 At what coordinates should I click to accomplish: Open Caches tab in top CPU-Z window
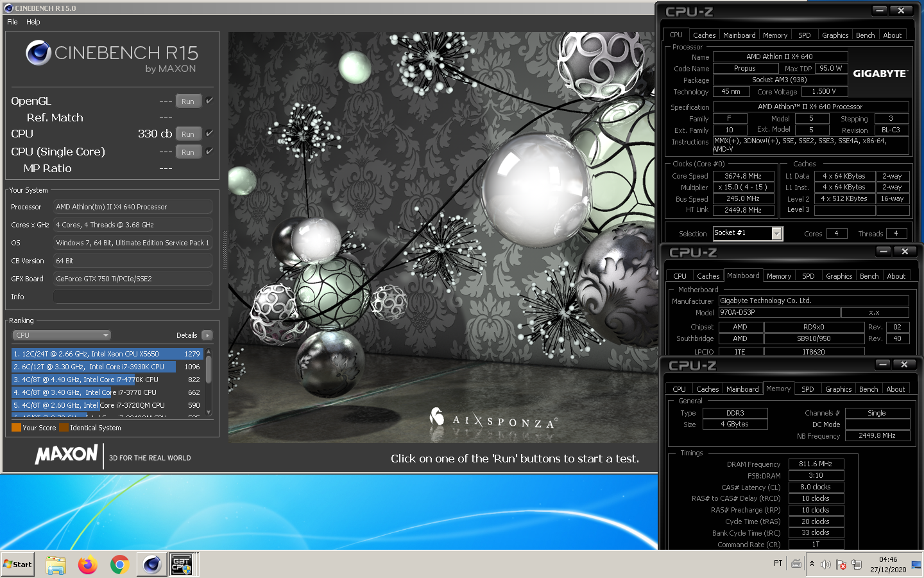704,35
